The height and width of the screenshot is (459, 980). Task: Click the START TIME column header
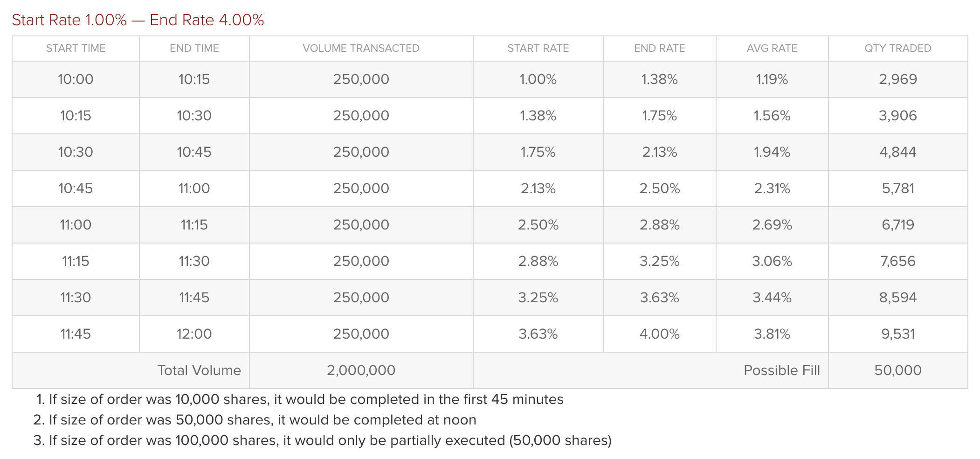coord(76,49)
